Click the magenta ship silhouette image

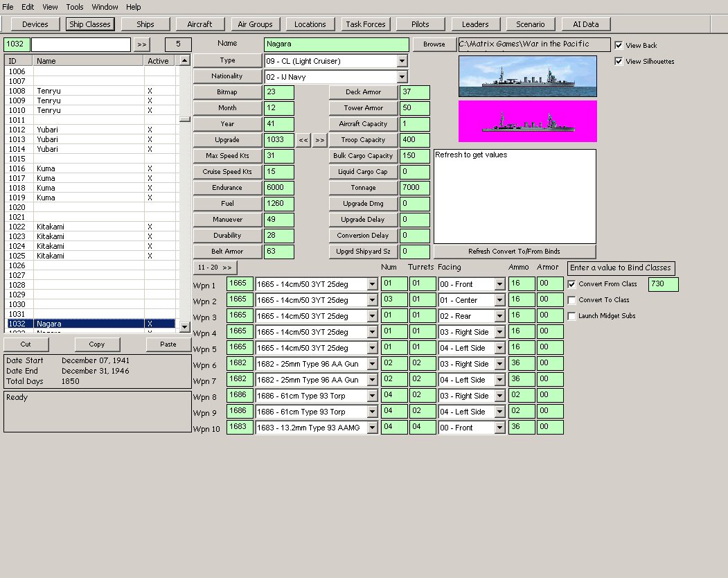point(527,121)
